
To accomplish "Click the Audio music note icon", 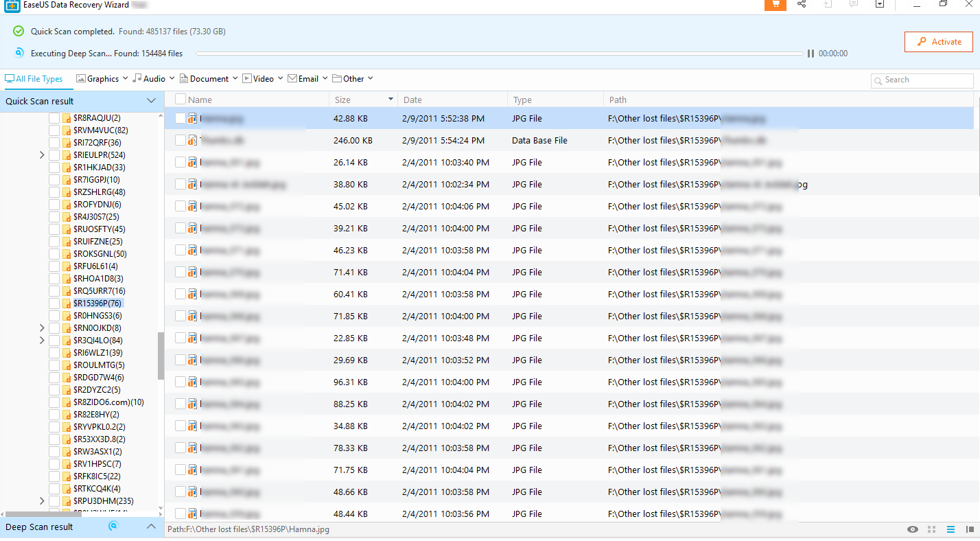I will pyautogui.click(x=137, y=78).
